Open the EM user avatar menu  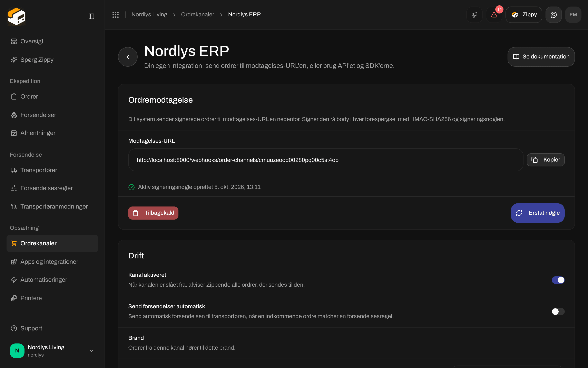(x=573, y=15)
